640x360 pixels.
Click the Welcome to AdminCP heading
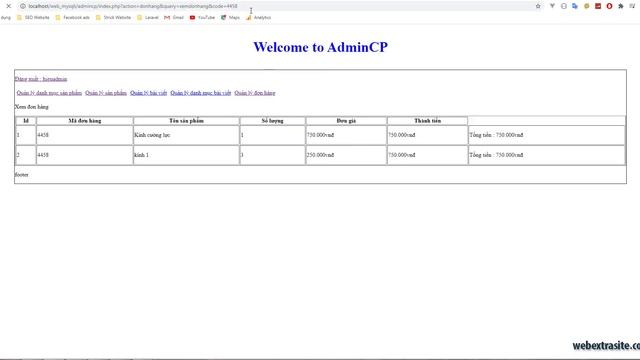(320, 47)
